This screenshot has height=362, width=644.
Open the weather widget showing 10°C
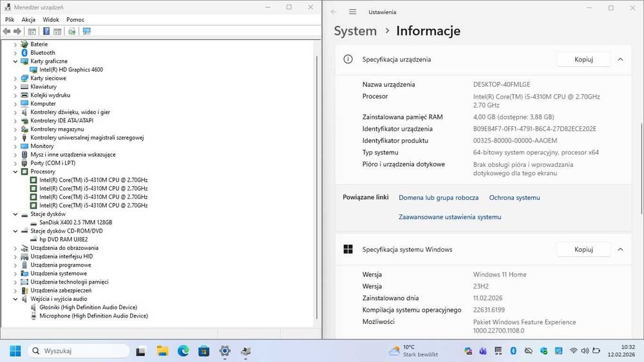point(413,351)
